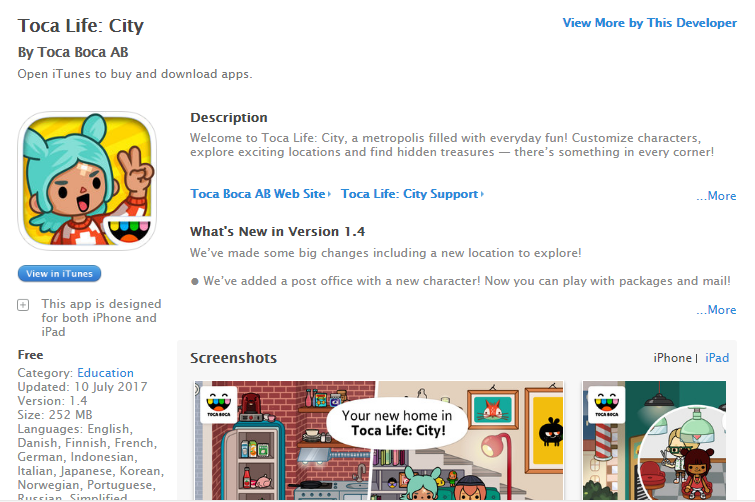Click the Toca Boca logo on first screenshot
This screenshot has height=502, width=755.
point(219,405)
